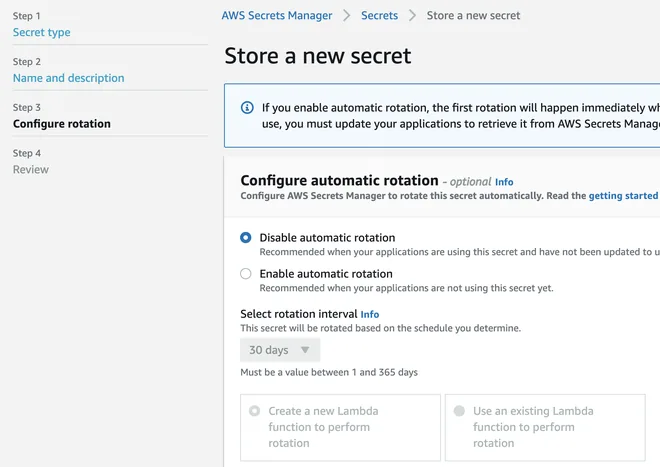Open Info link beside Select rotation interval
This screenshot has width=660, height=467.
click(370, 315)
